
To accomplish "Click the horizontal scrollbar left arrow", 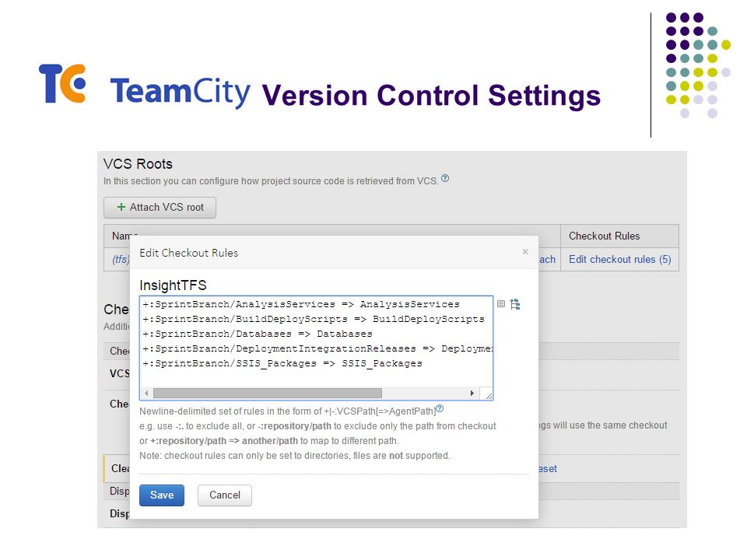I will [x=146, y=393].
